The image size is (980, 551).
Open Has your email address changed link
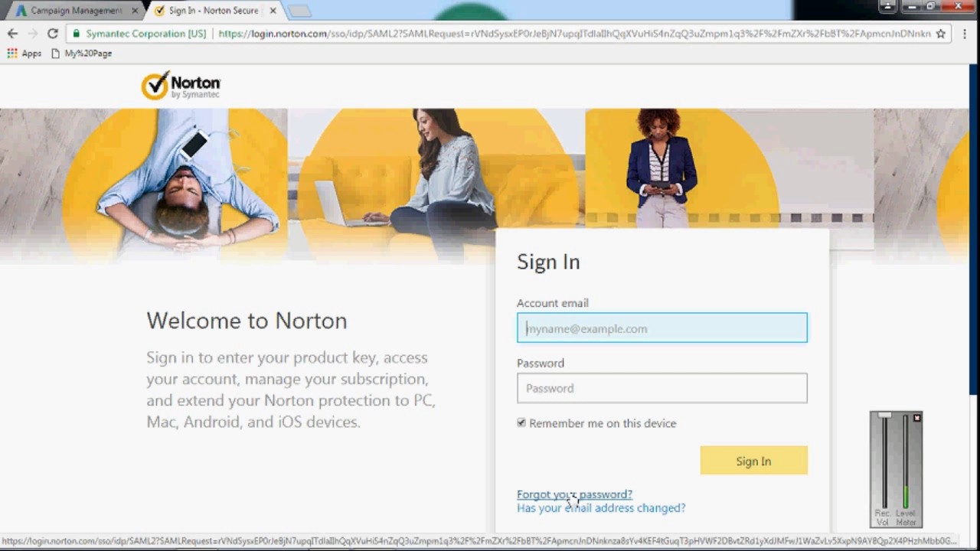pos(601,508)
